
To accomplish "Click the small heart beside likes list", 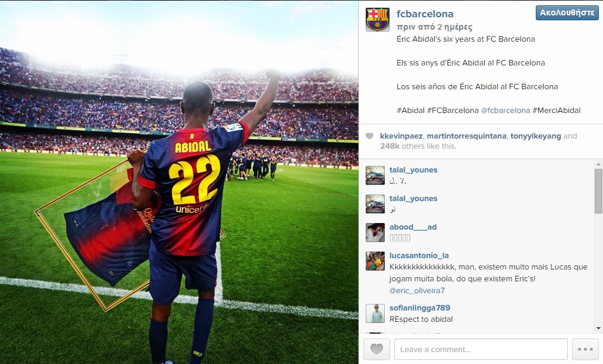I will point(369,136).
